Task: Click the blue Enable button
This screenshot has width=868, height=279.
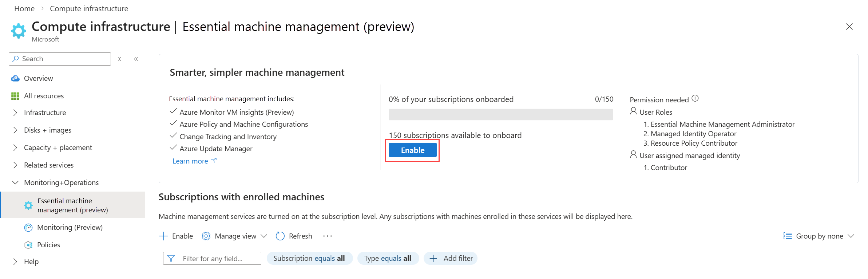Action: click(x=413, y=150)
